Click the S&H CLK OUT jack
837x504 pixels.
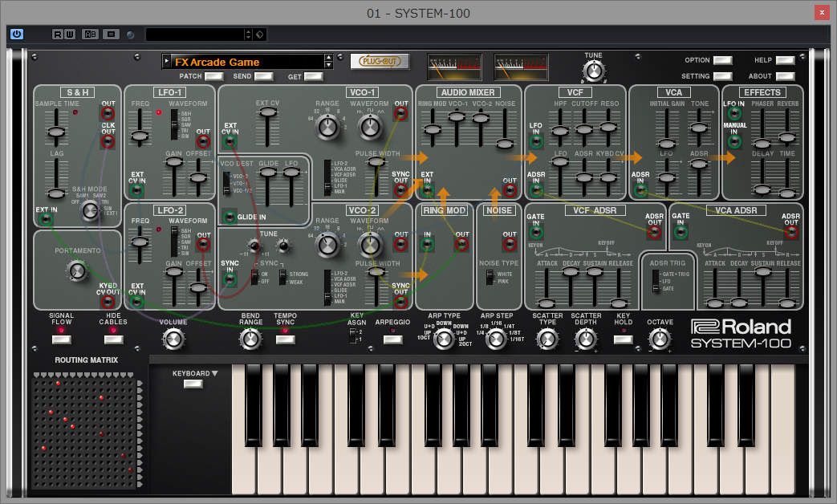coord(108,141)
